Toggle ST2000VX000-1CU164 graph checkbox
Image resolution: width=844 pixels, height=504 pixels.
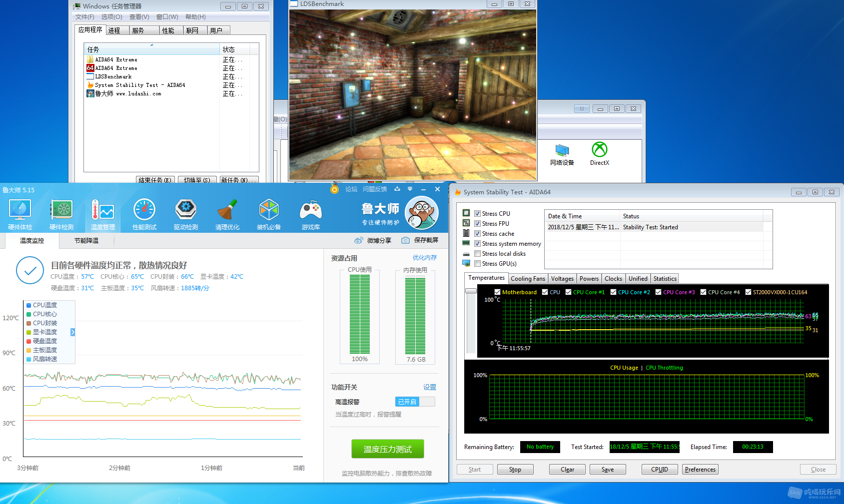748,292
